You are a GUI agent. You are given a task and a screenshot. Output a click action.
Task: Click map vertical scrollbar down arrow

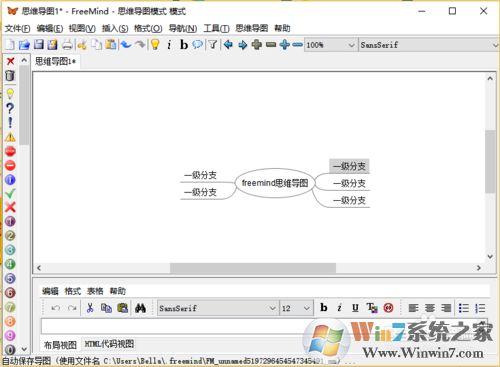(490, 257)
